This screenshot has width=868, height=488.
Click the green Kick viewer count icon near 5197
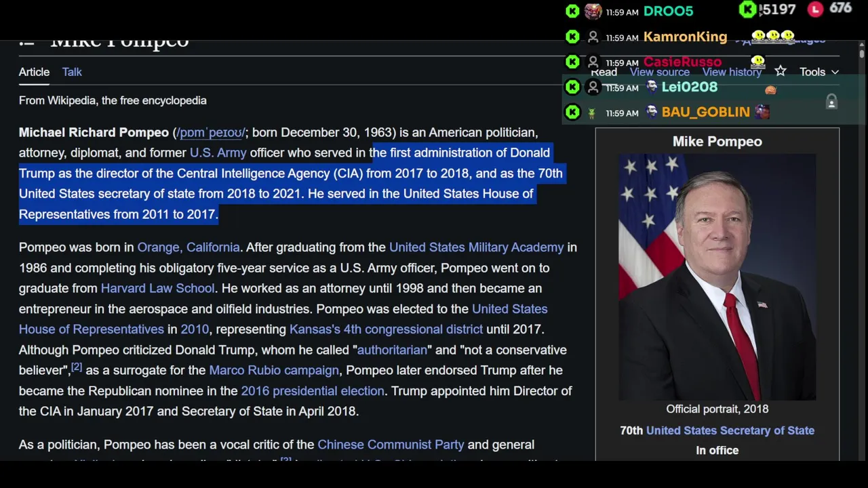point(748,9)
